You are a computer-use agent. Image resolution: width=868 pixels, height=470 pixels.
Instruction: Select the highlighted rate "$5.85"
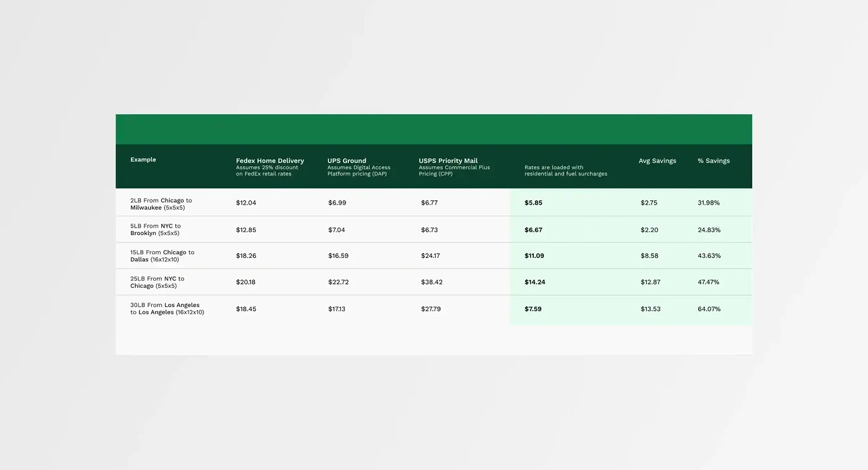pyautogui.click(x=533, y=203)
